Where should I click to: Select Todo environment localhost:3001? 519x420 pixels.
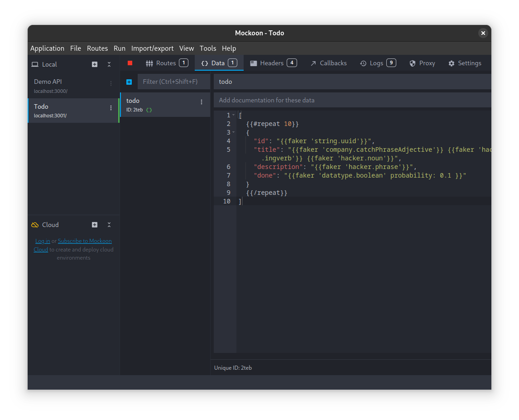click(73, 111)
